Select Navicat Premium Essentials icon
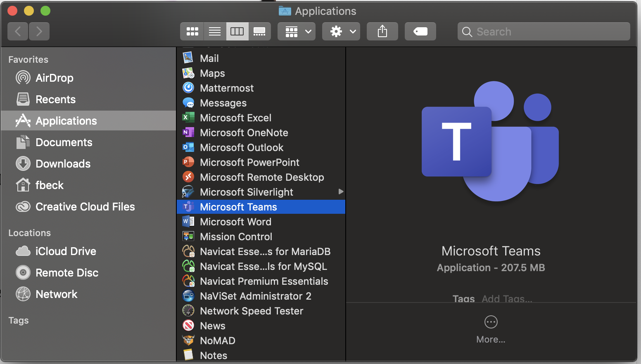The width and height of the screenshot is (641, 364). tap(188, 281)
